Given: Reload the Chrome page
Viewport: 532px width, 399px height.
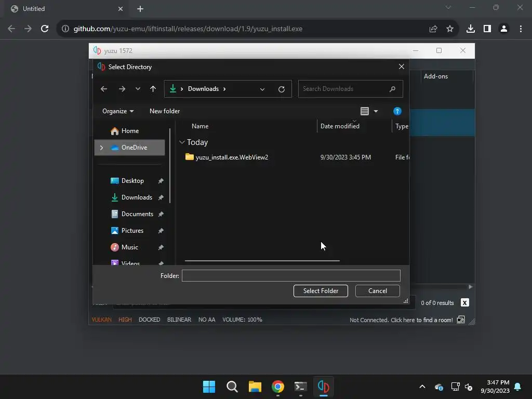Looking at the screenshot, I should coord(45,29).
